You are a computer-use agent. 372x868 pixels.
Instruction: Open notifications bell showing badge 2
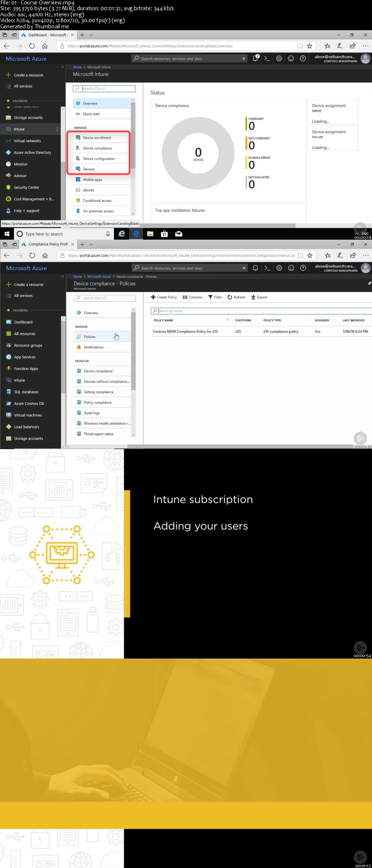255,59
